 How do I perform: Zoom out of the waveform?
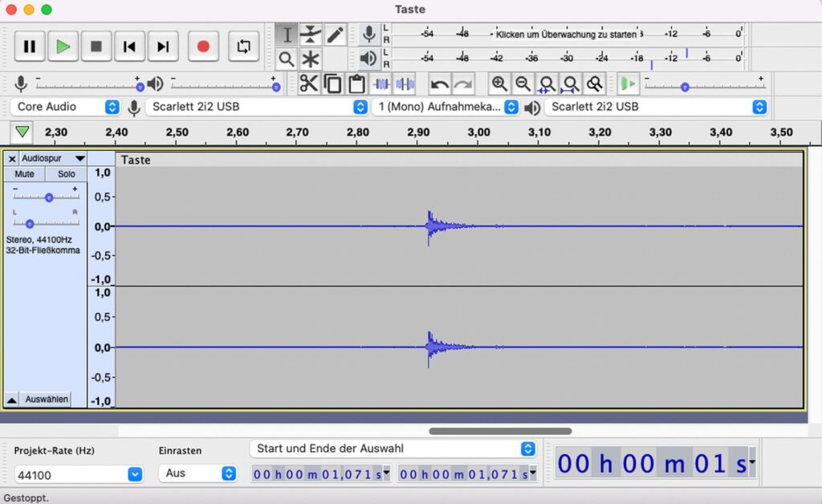tap(523, 83)
